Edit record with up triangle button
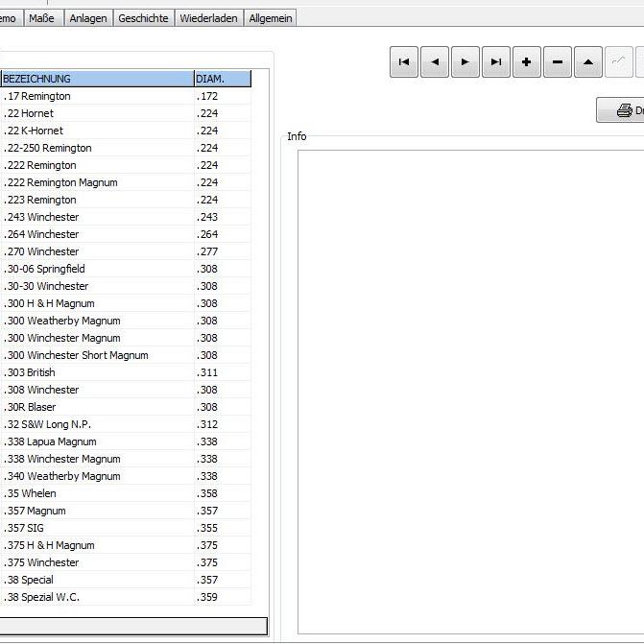Screen dimensions: 644x644 [588, 62]
